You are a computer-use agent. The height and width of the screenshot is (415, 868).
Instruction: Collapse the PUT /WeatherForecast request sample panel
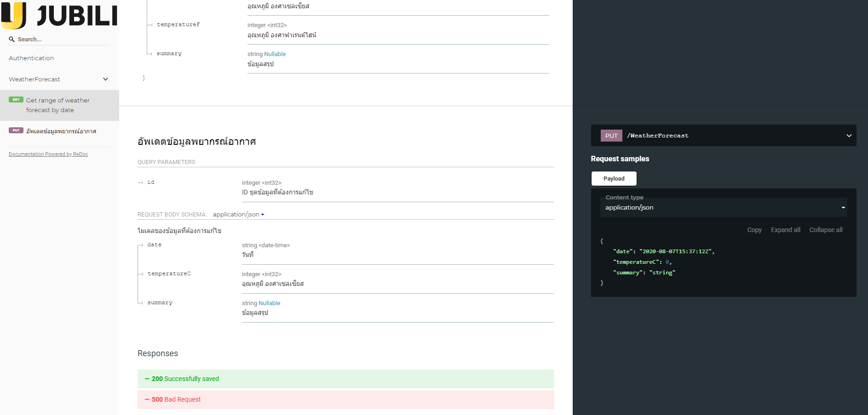point(849,135)
